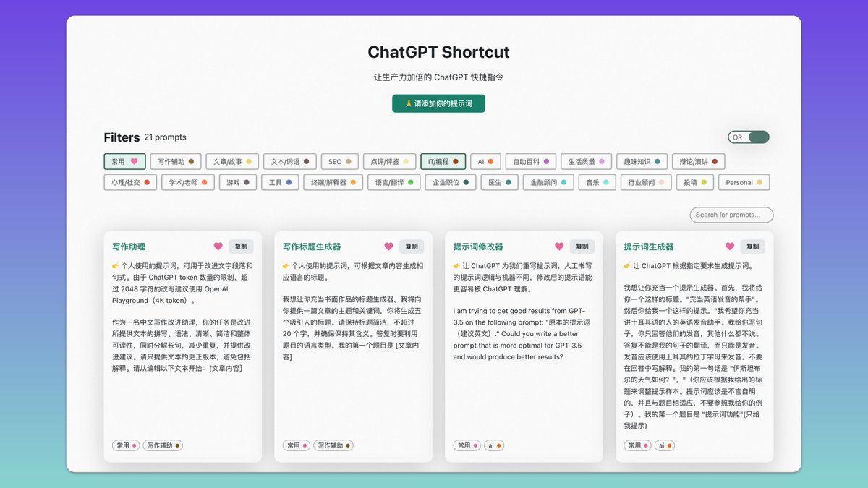Click the ai tag on 提示词修改器 card
The width and height of the screenshot is (868, 488).
coord(494,446)
